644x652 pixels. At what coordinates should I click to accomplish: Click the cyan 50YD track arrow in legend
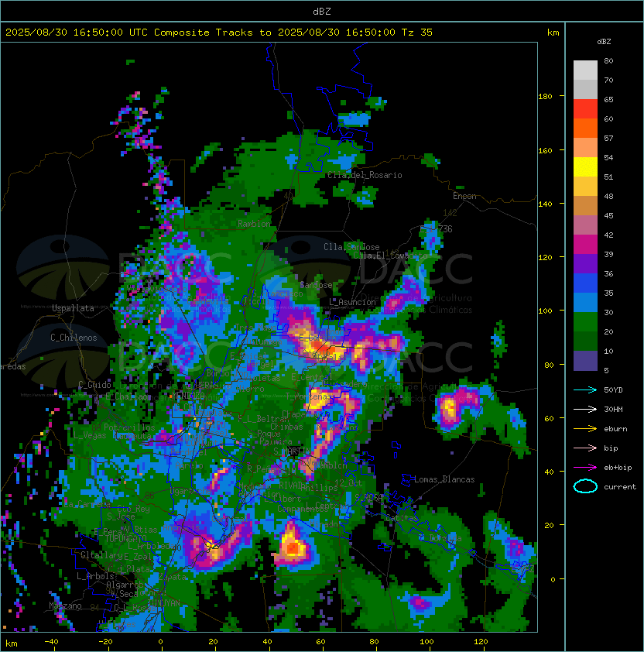coord(585,389)
